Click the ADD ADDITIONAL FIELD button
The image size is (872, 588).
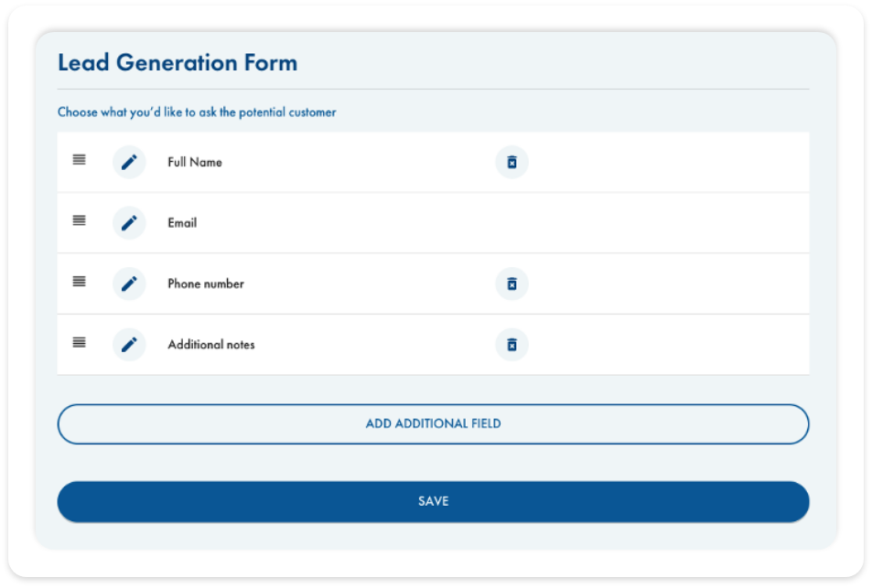pyautogui.click(x=433, y=423)
